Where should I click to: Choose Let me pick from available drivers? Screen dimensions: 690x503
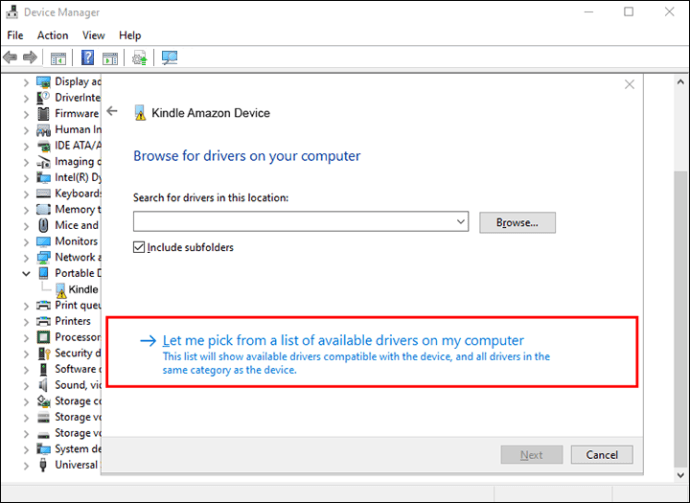pyautogui.click(x=343, y=341)
